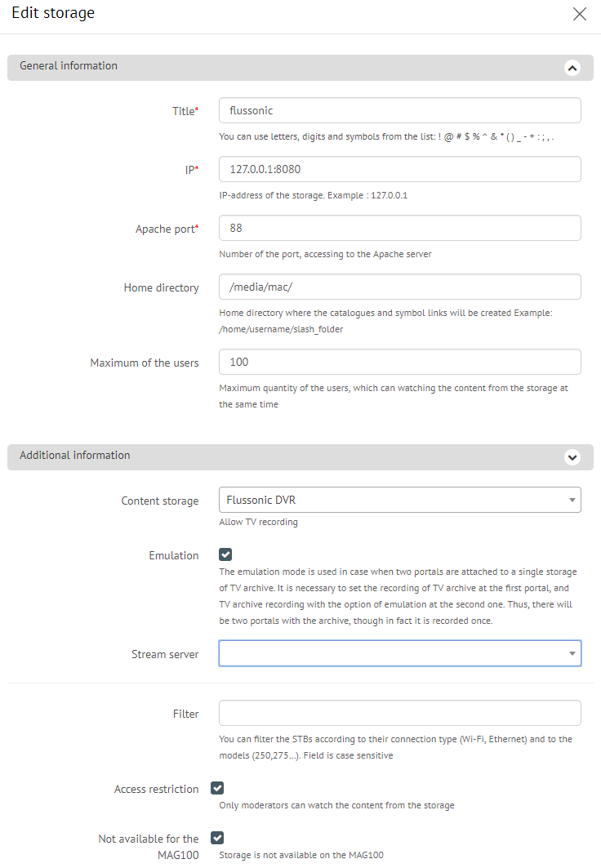Untick Not available for the MAG100
Viewport: 601px width, 868px height.
217,838
